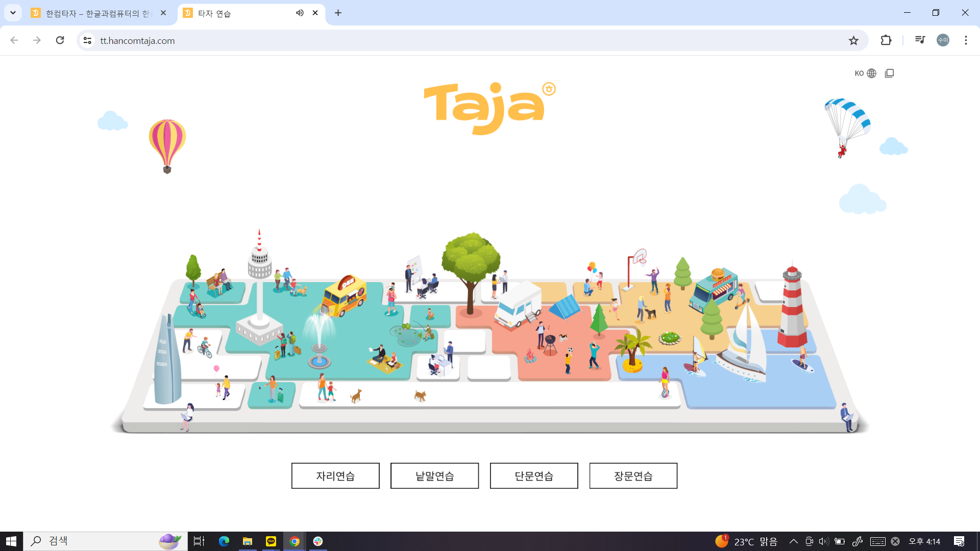
Task: Click the KO language globe icon
Action: pos(871,73)
